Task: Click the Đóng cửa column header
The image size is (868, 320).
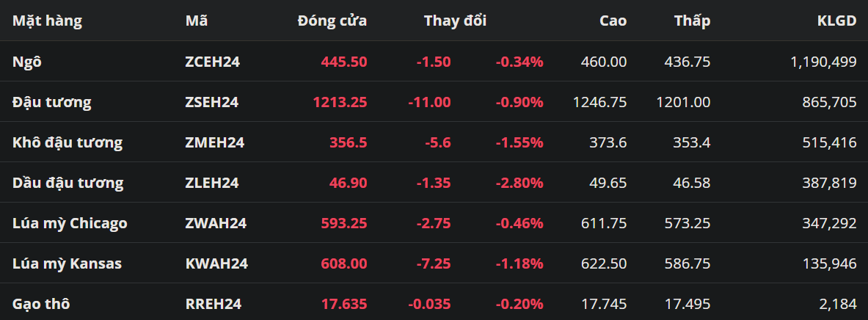Action: pyautogui.click(x=332, y=21)
